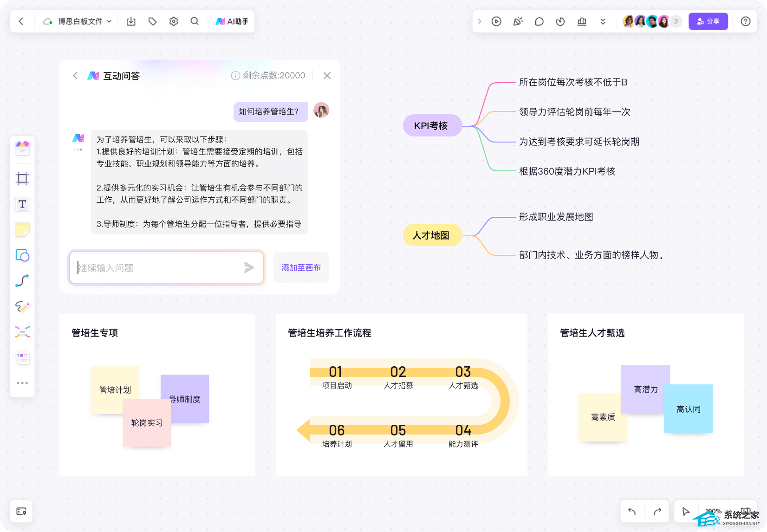This screenshot has width=767, height=532.
Task: Click the 分享 share button
Action: pos(708,21)
